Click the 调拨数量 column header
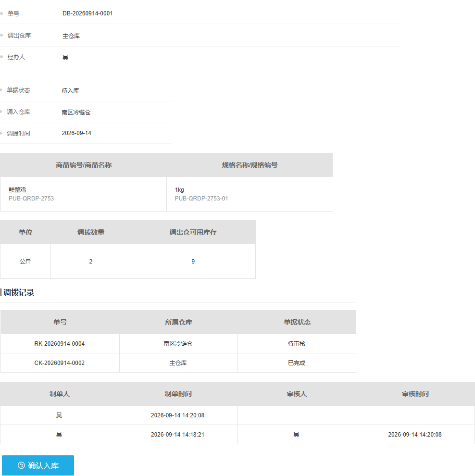This screenshot has height=476, width=475. tap(91, 232)
